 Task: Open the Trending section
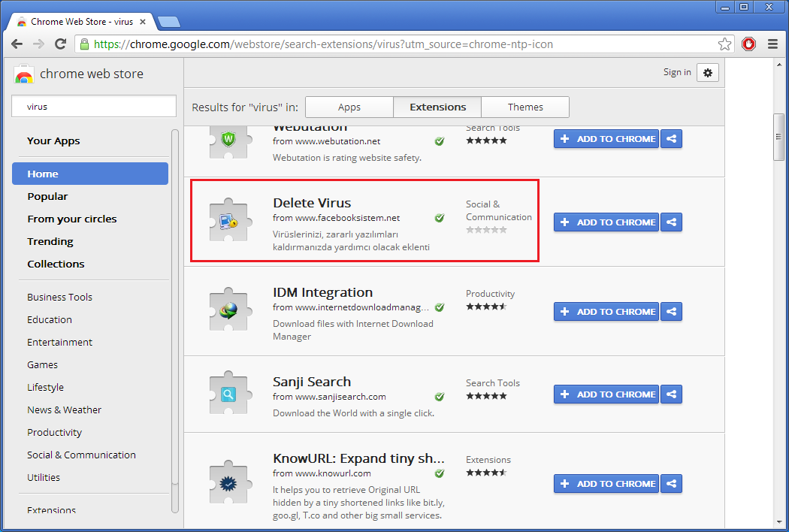tap(50, 242)
